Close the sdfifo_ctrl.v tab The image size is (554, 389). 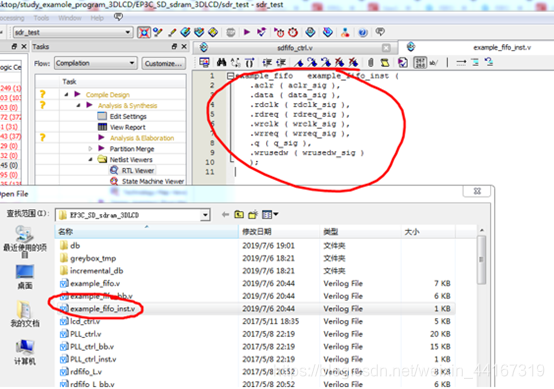click(386, 48)
